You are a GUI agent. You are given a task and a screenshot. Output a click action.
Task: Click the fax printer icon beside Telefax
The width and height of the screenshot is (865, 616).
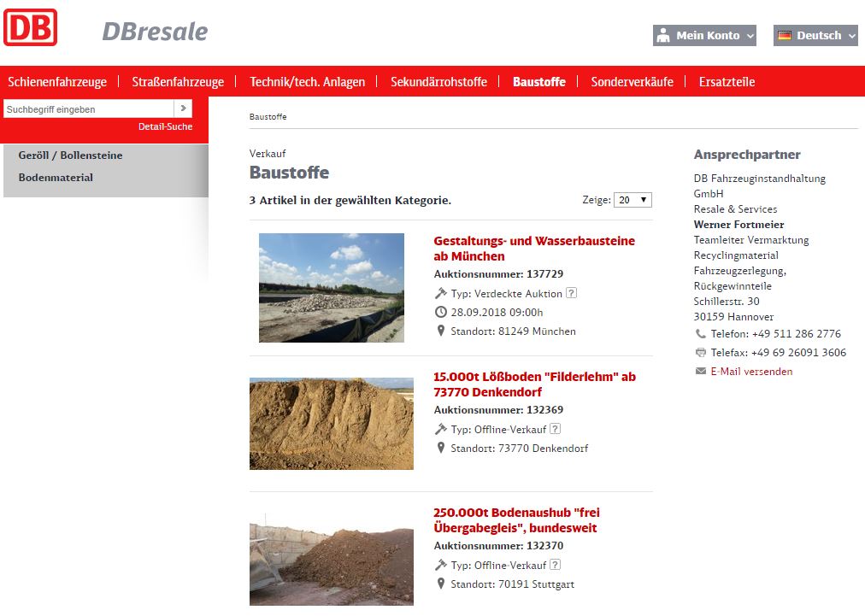(x=701, y=352)
